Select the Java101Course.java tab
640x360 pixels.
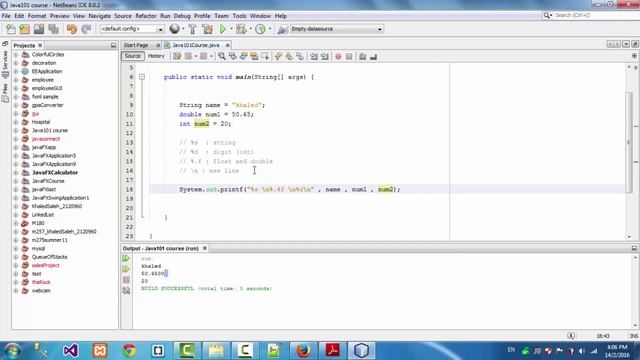tap(196, 45)
